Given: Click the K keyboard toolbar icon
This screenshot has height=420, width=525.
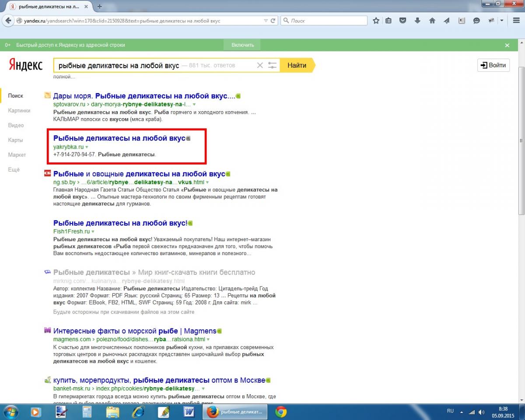Looking at the screenshot, I should coord(462,21).
